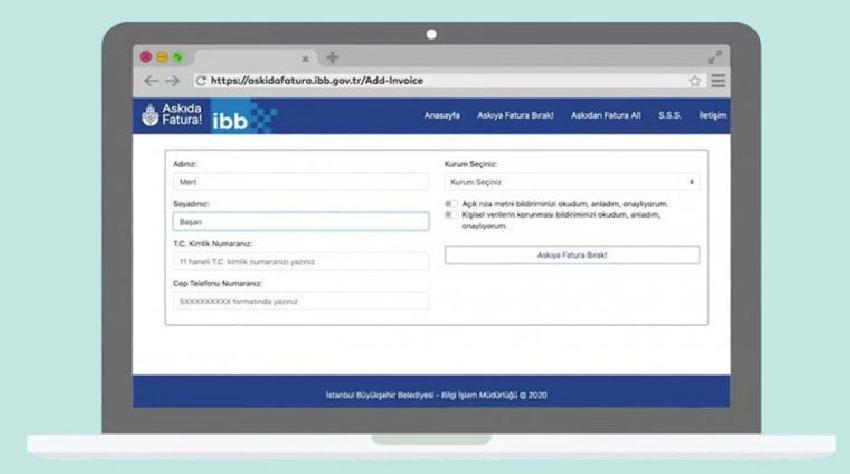Image resolution: width=850 pixels, height=474 pixels.
Task: Open the browser hamburger menu
Action: point(717,81)
